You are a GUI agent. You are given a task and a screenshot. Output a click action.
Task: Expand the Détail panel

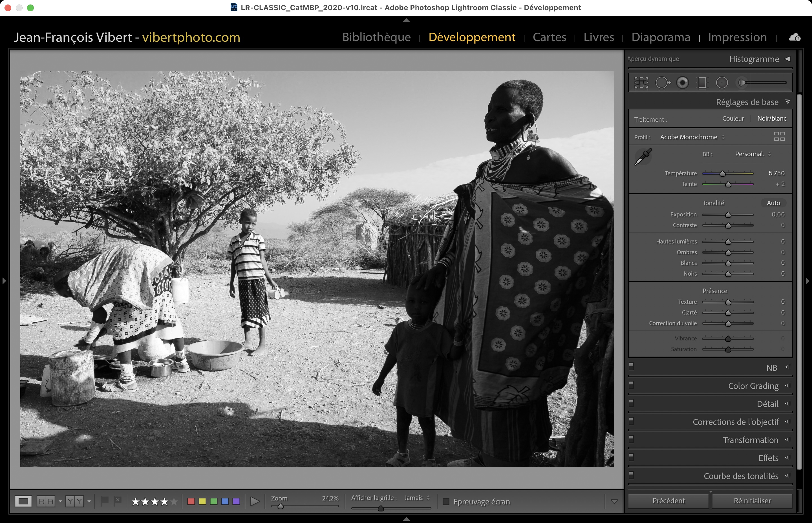click(767, 404)
